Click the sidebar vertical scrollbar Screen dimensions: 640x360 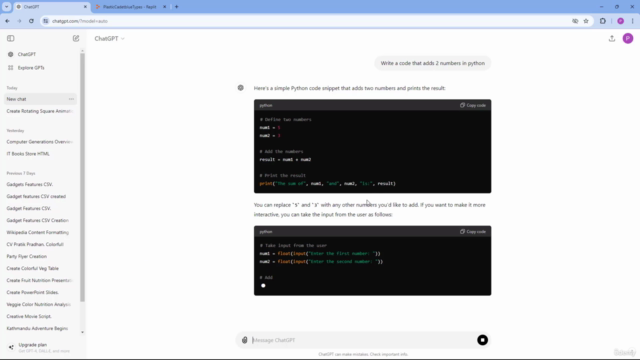point(82,178)
